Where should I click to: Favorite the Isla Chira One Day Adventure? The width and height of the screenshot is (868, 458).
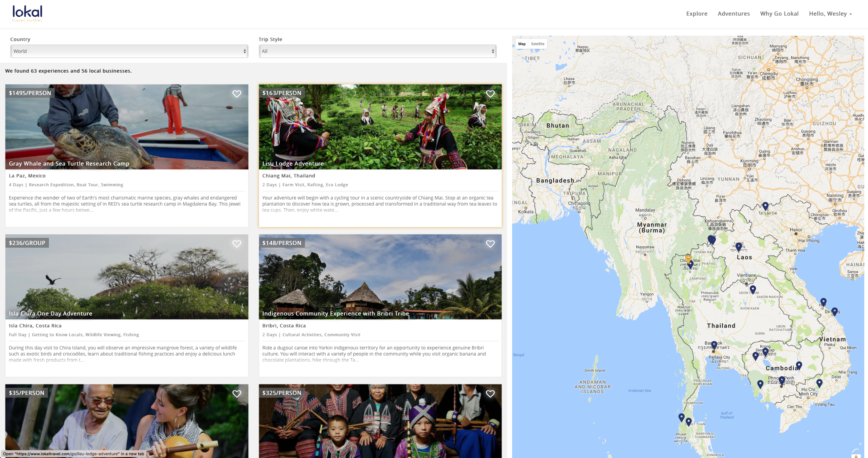(236, 244)
